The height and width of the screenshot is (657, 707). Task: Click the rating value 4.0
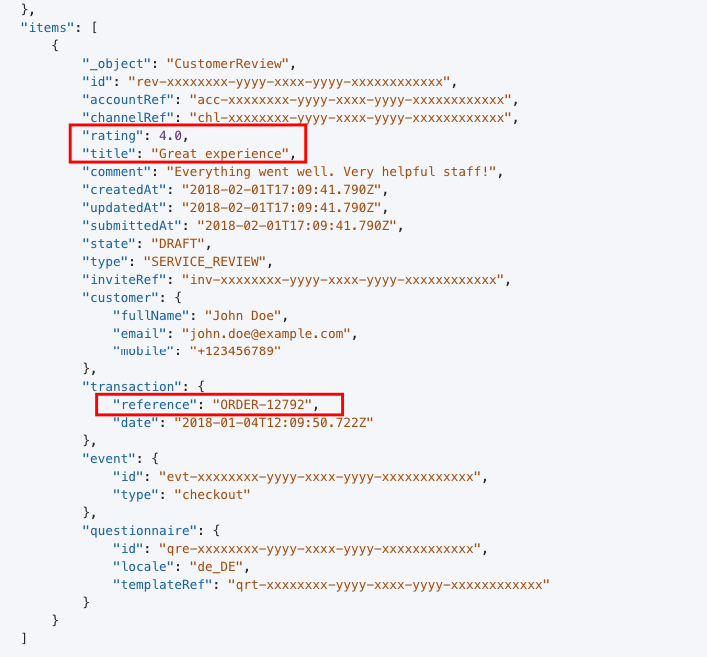tap(170, 136)
